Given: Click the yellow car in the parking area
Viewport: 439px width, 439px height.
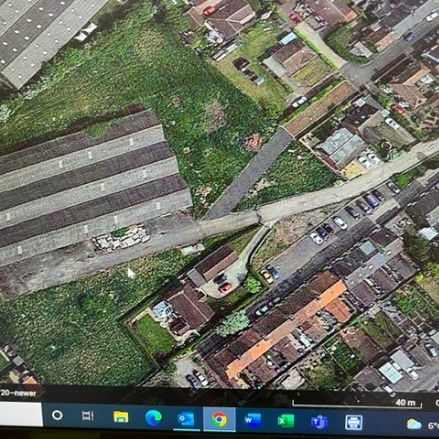Looking at the screenshot, I should coord(266,276).
